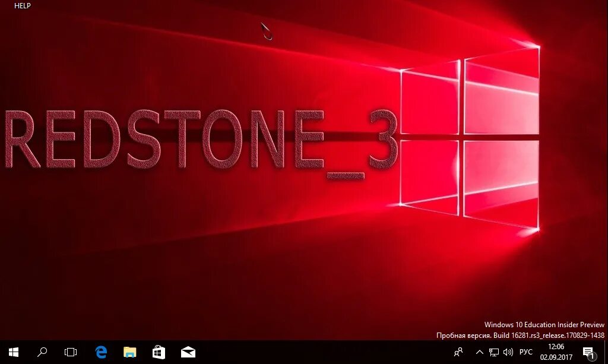
Task: Launch Microsoft Edge from taskbar
Action: point(101,352)
